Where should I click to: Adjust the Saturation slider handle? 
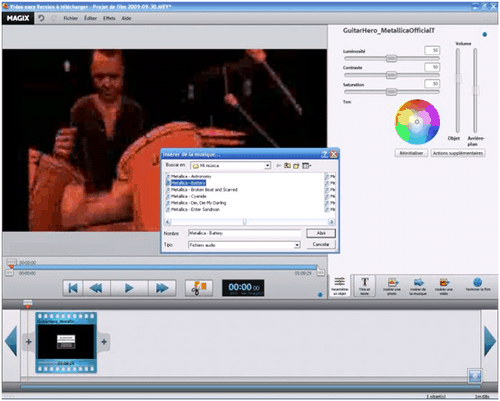(x=391, y=92)
